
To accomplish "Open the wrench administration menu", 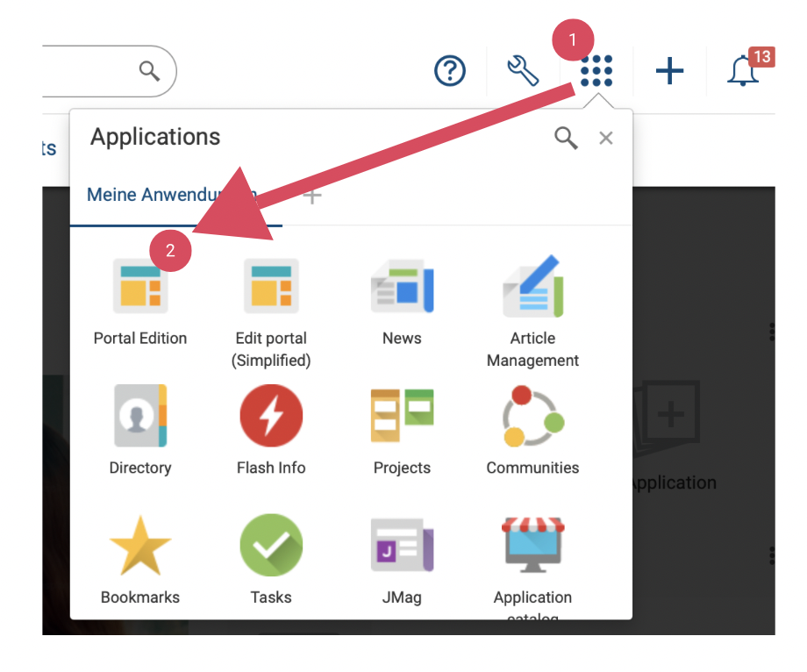I will point(524,70).
